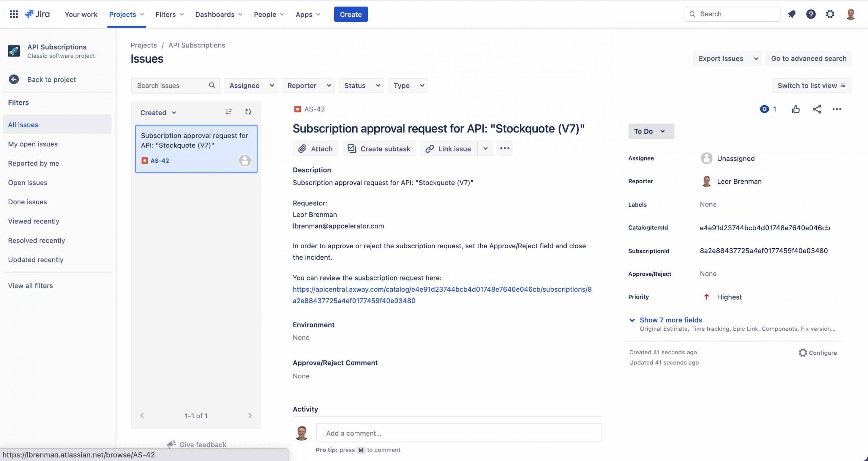Image resolution: width=868 pixels, height=461 pixels.
Task: Vote for this issue with thumbs up
Action: tap(795, 109)
